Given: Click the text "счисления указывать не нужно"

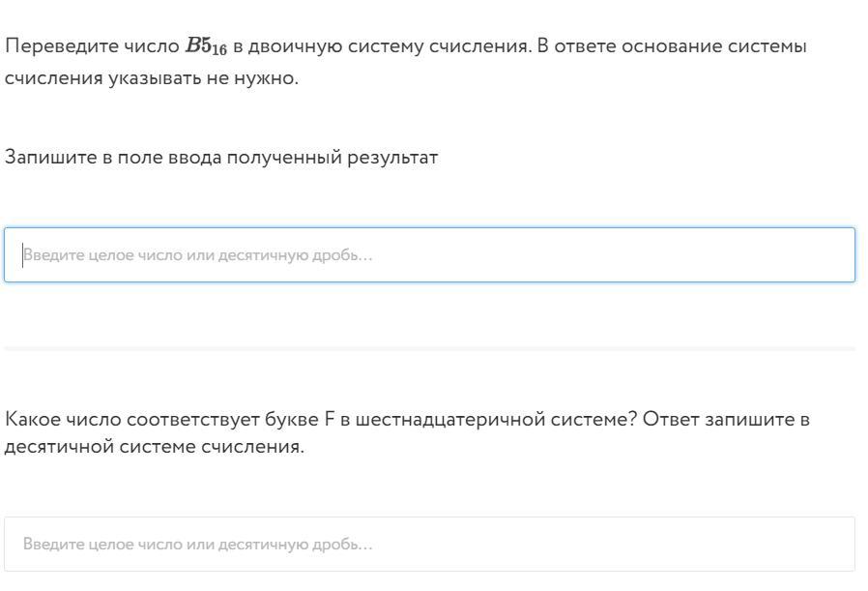Looking at the screenshot, I should tap(152, 78).
